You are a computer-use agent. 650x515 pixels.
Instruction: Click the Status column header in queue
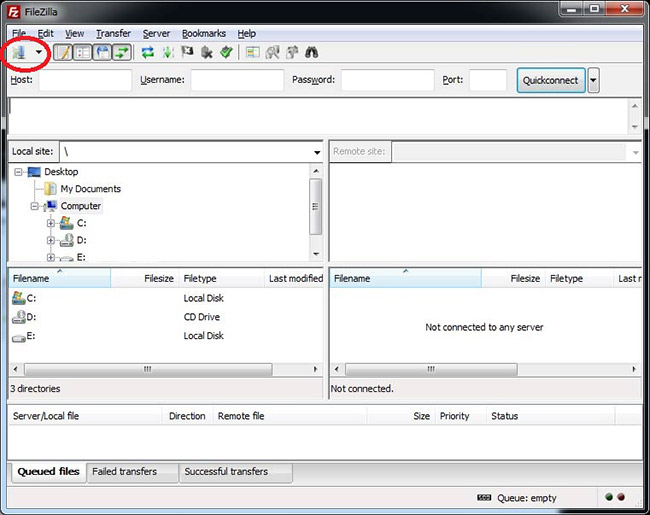click(550, 416)
